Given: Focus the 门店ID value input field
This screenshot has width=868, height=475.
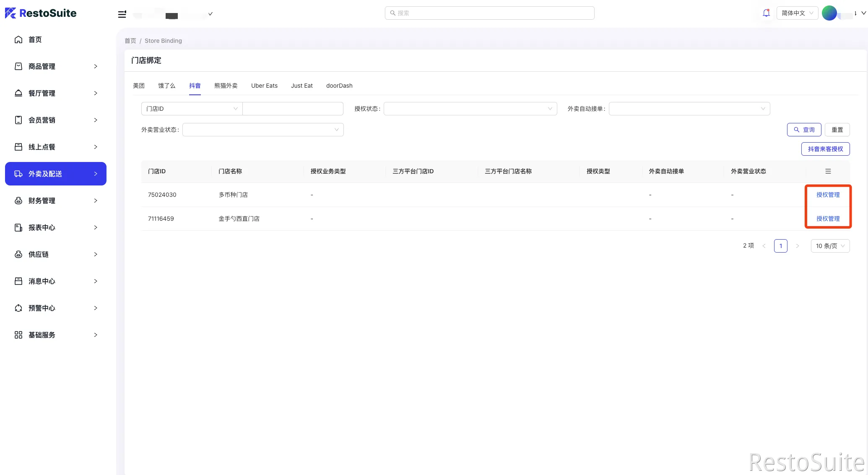Looking at the screenshot, I should pos(293,109).
